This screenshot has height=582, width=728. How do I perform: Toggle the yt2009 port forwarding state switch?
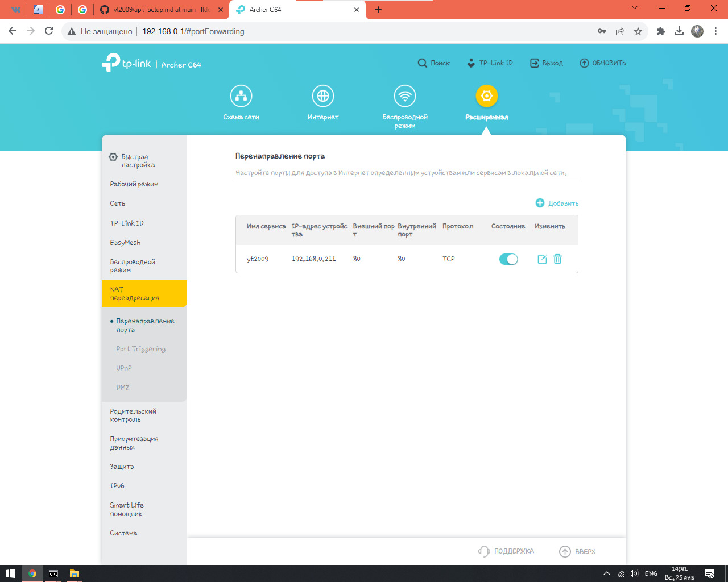tap(508, 259)
